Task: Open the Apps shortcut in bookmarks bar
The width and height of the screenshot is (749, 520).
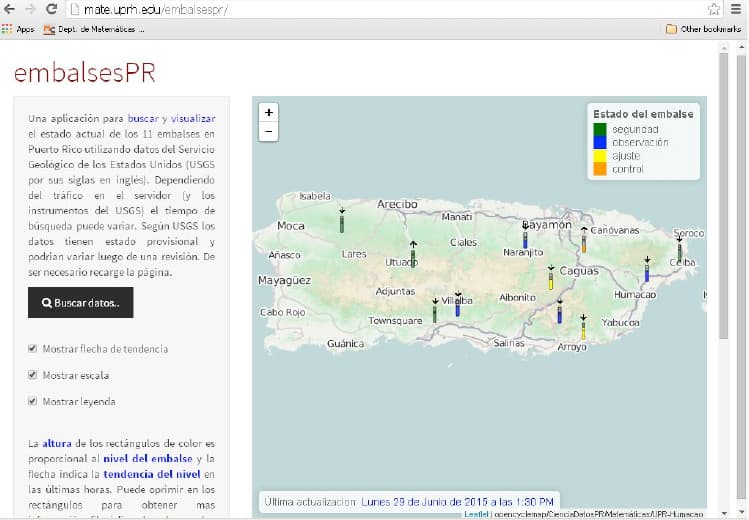Action: pyautogui.click(x=18, y=29)
